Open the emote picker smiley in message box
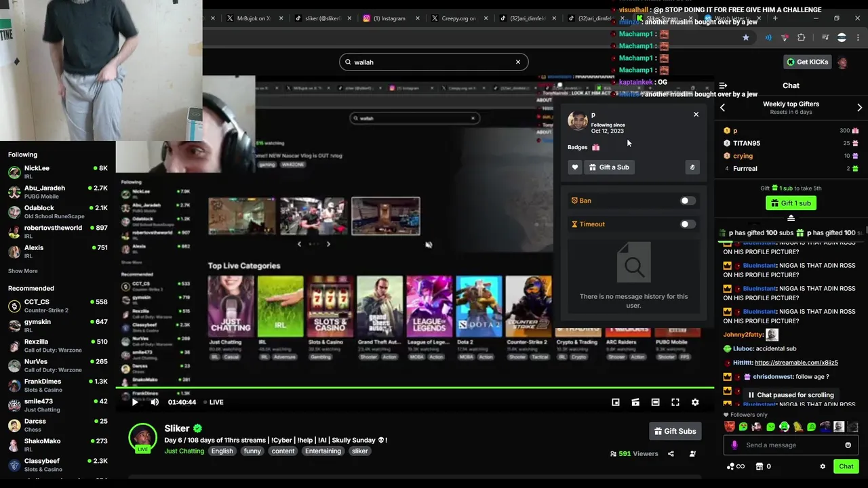The height and width of the screenshot is (488, 868). point(848,445)
